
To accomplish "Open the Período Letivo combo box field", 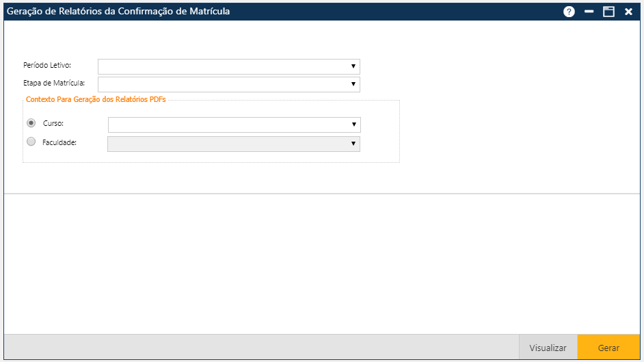I will click(223, 66).
